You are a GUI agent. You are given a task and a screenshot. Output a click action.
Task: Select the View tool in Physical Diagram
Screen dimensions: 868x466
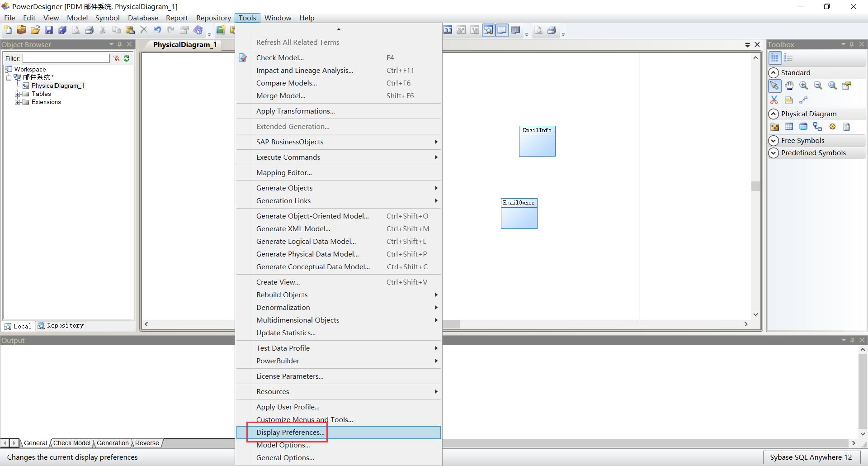[803, 127]
